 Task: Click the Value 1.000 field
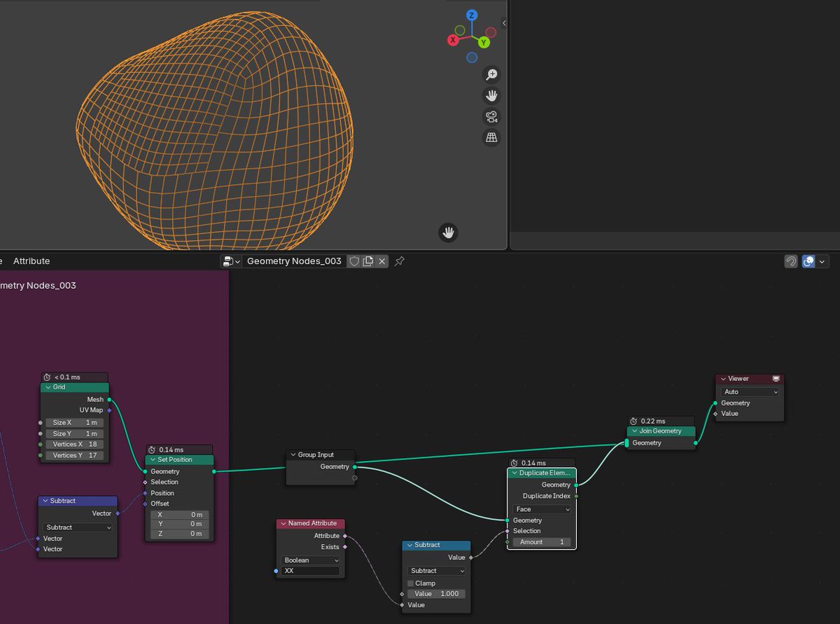436,594
